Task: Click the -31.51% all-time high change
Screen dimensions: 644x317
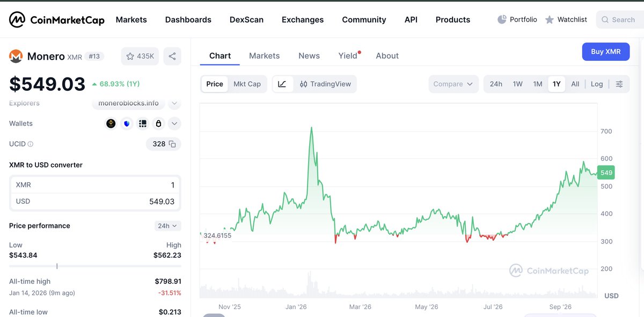Action: pyautogui.click(x=170, y=293)
